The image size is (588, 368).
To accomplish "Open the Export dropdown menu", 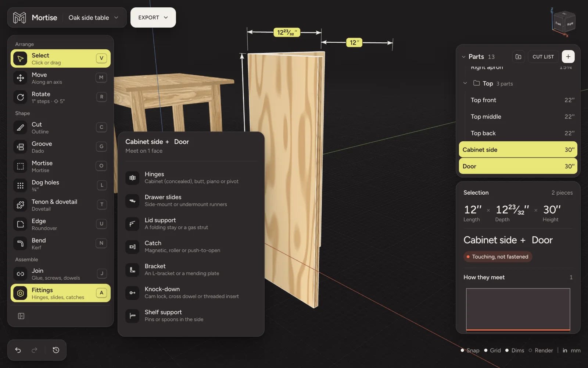I will click(x=153, y=18).
